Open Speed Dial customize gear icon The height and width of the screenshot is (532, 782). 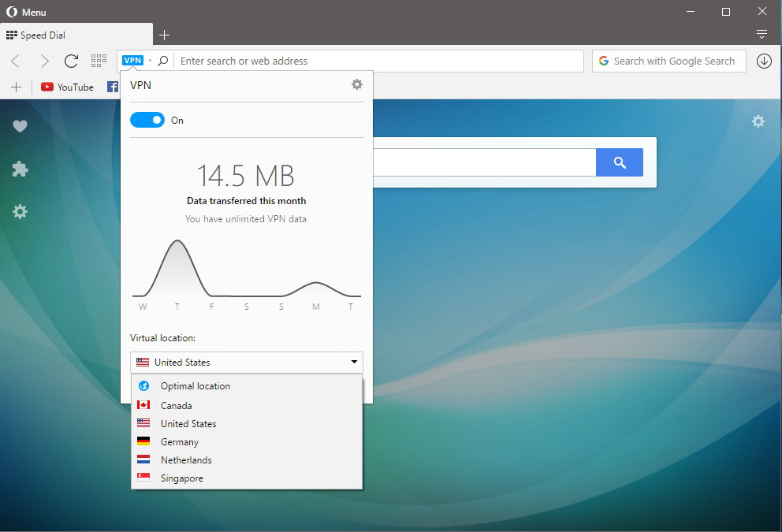point(758,121)
